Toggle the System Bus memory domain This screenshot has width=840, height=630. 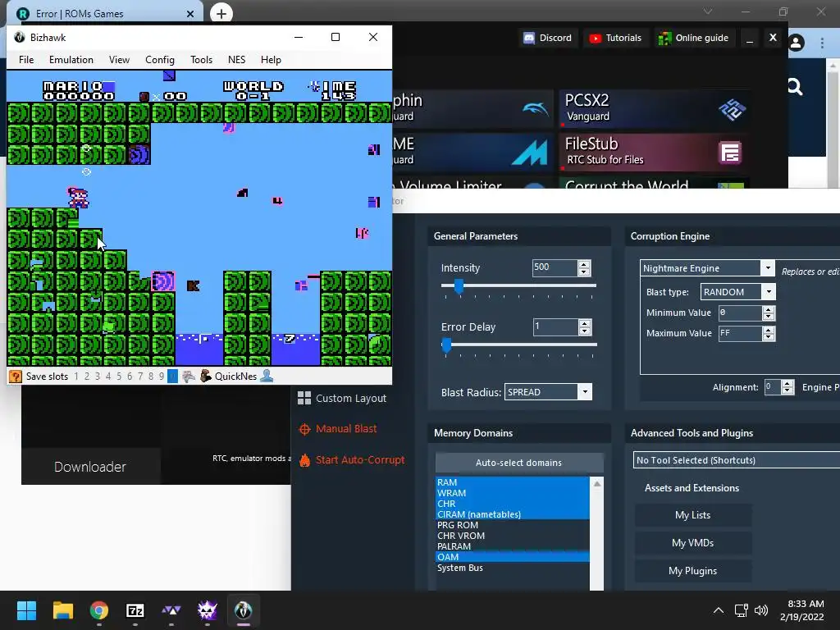pos(513,568)
